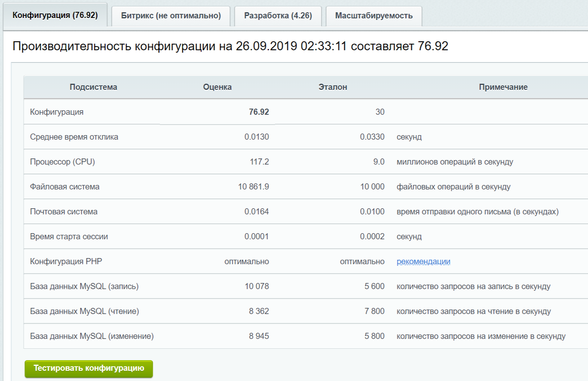588x381 pixels.
Task: Click the База данных MySQL (запись) row label
Action: point(84,286)
